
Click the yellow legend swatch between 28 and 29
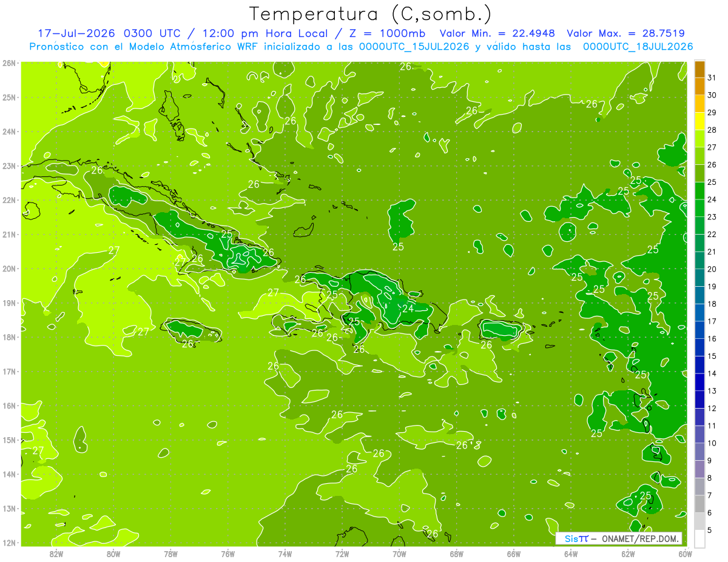(x=699, y=121)
